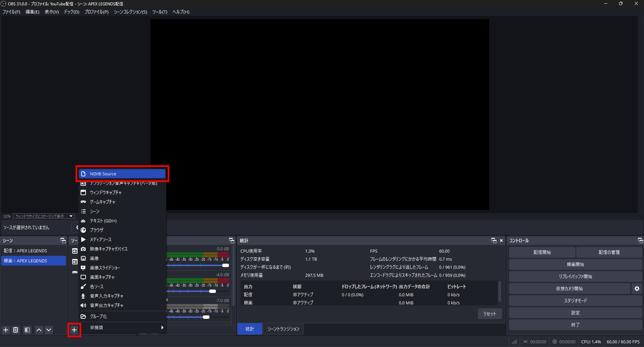Open 設定 from the controls

coord(576,313)
